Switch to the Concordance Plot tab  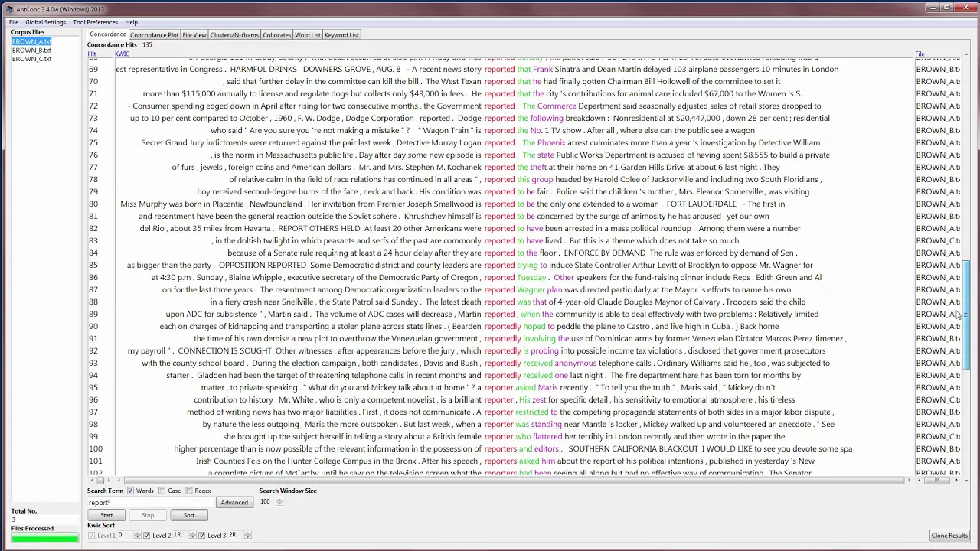154,35
